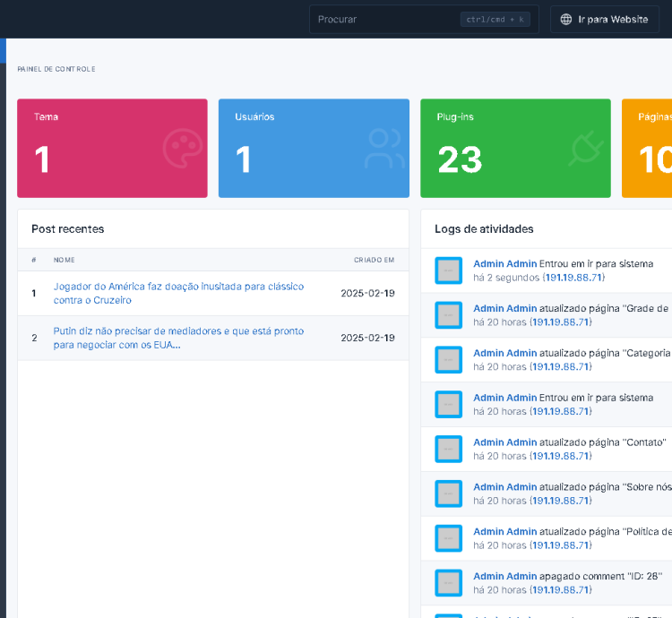Screen dimensions: 672x618
Task: Click the globe icon beside Ir para Website
Action: [x=566, y=19]
